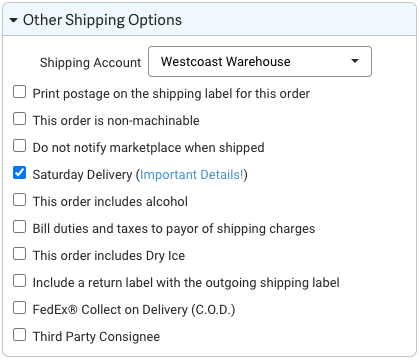Screen dimensions: 420x361
Task: Open the Westcoast Warehouse shipping account dropdown
Action: [260, 62]
